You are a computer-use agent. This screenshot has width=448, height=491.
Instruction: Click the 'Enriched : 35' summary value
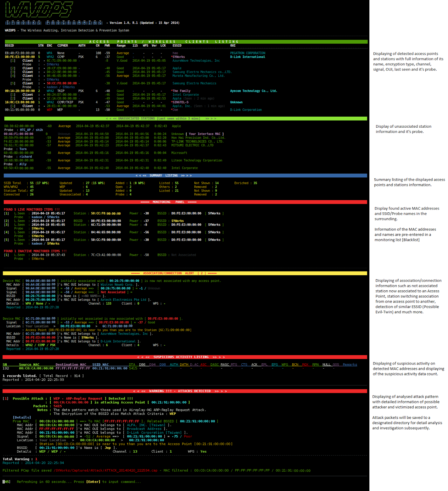[x=246, y=183]
